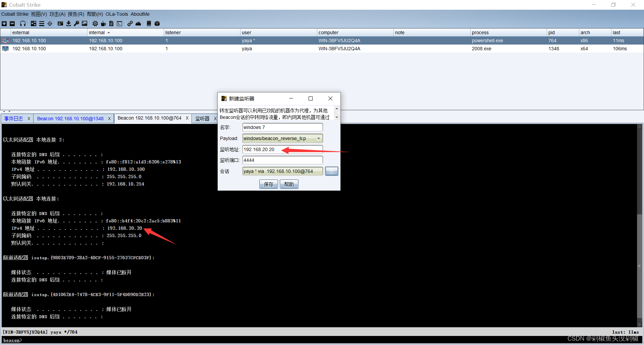
Task: Switch to the 监听器 tab
Action: (202, 119)
